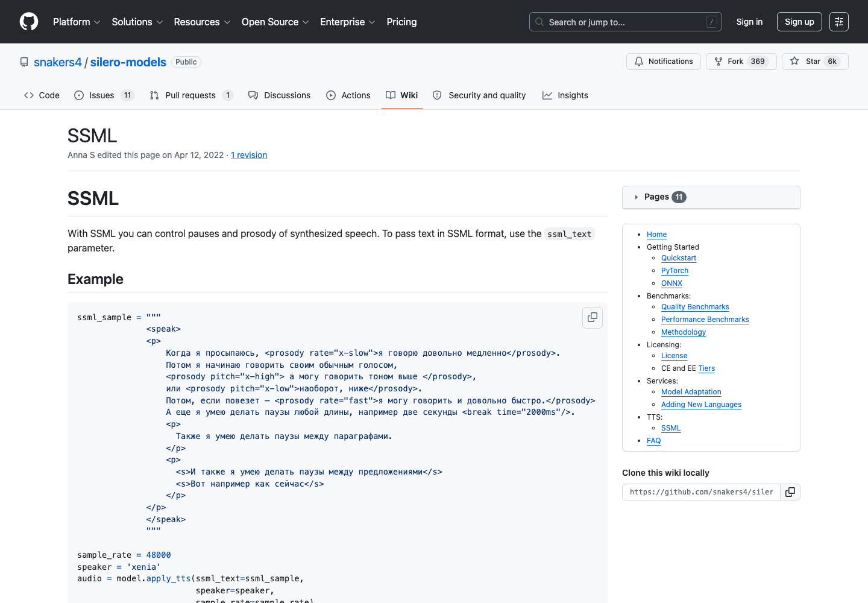This screenshot has height=603, width=868.
Task: Open the Quality Benchmarks page
Action: coord(695,307)
